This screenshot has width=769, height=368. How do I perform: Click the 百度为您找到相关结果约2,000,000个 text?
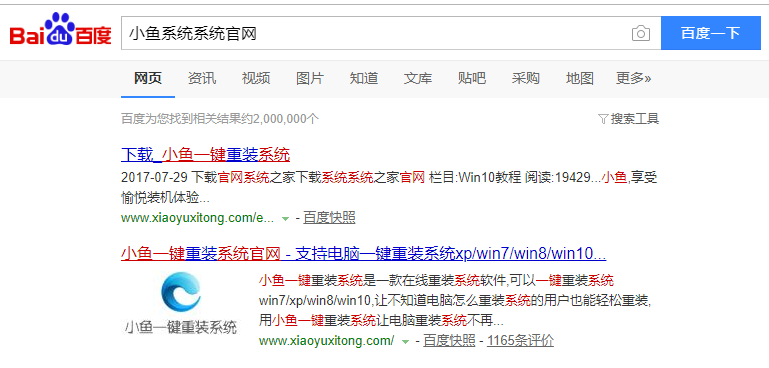tap(220, 119)
